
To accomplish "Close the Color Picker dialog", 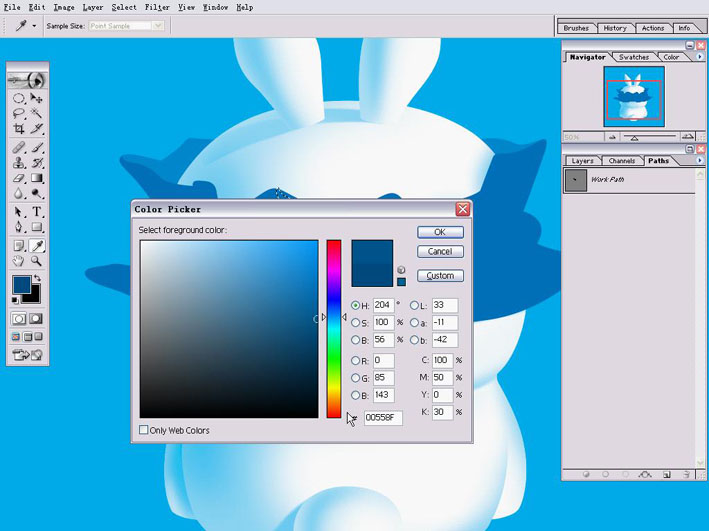I will [463, 209].
